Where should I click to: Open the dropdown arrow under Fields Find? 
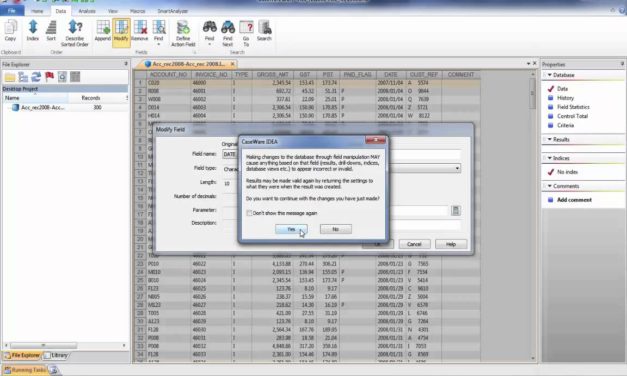[x=159, y=44]
